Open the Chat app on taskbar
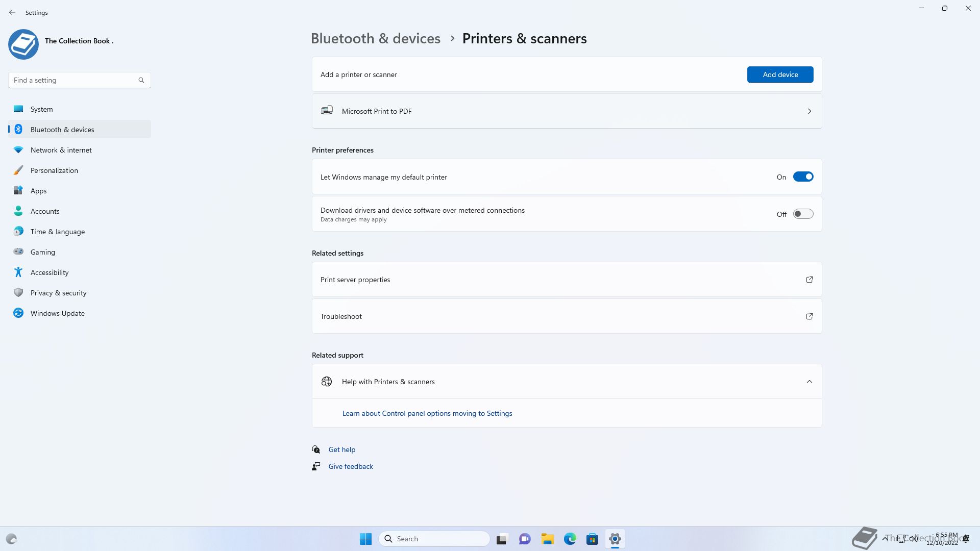The width and height of the screenshot is (980, 551). [x=525, y=539]
